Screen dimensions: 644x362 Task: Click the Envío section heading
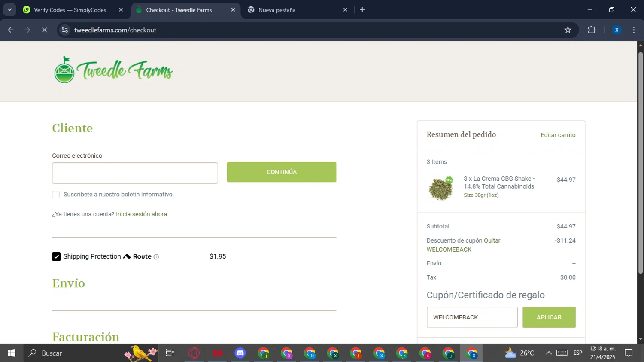tap(68, 283)
